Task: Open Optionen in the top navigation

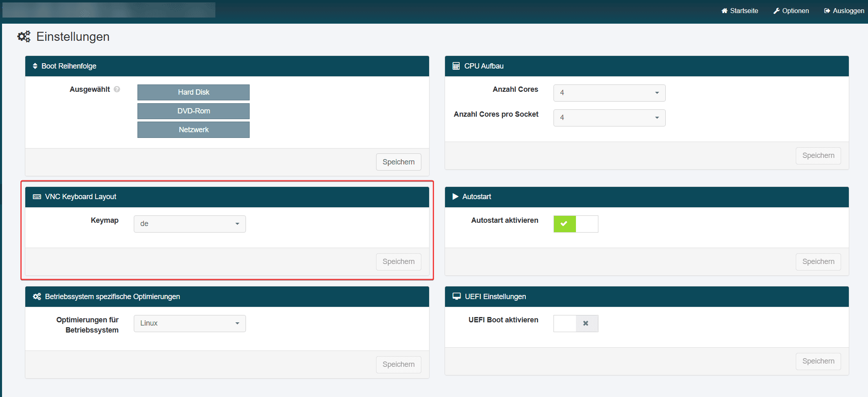Action: 791,11
